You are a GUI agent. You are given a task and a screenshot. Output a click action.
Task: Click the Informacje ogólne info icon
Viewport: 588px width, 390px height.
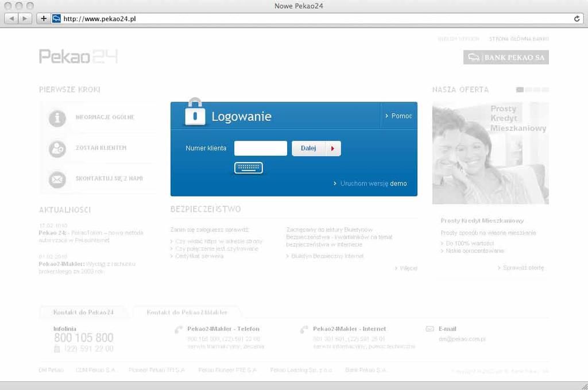coord(57,118)
